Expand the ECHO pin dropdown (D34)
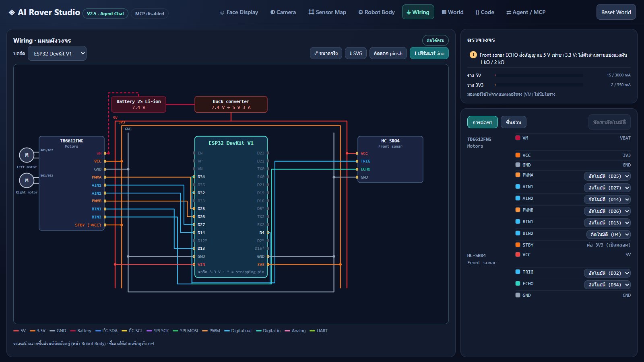Image resolution: width=644 pixels, height=362 pixels. click(607, 285)
